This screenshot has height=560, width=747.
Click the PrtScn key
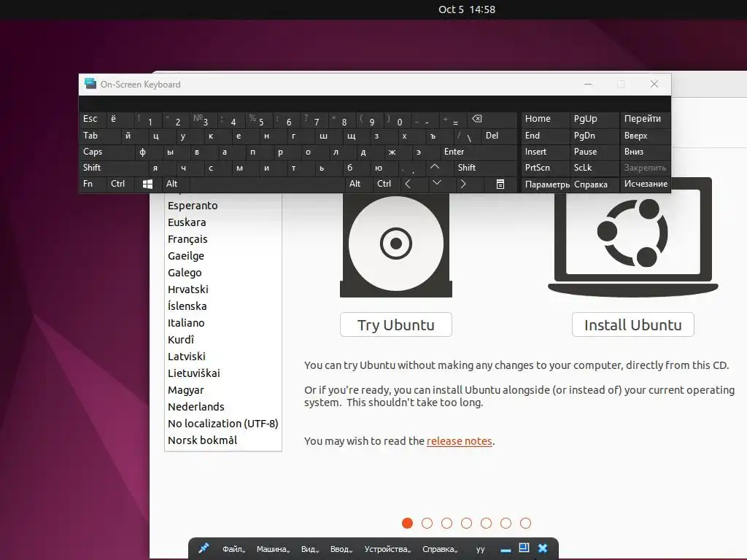click(x=546, y=168)
